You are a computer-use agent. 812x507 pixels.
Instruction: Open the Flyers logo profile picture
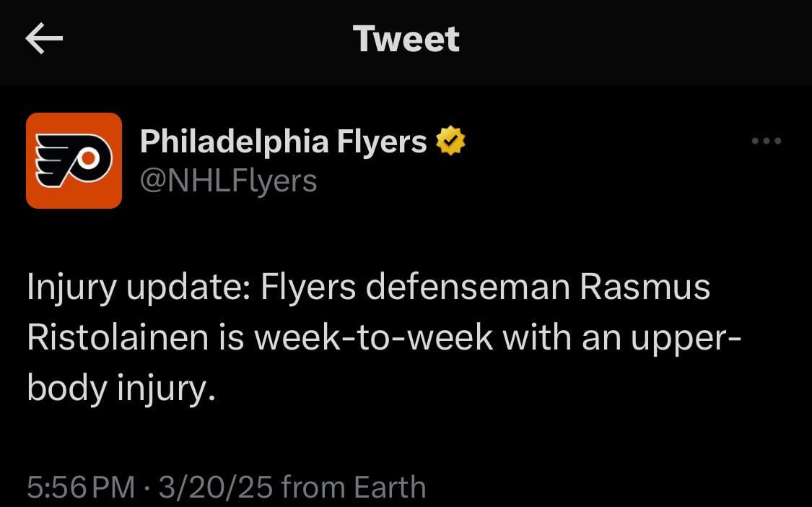pyautogui.click(x=74, y=160)
